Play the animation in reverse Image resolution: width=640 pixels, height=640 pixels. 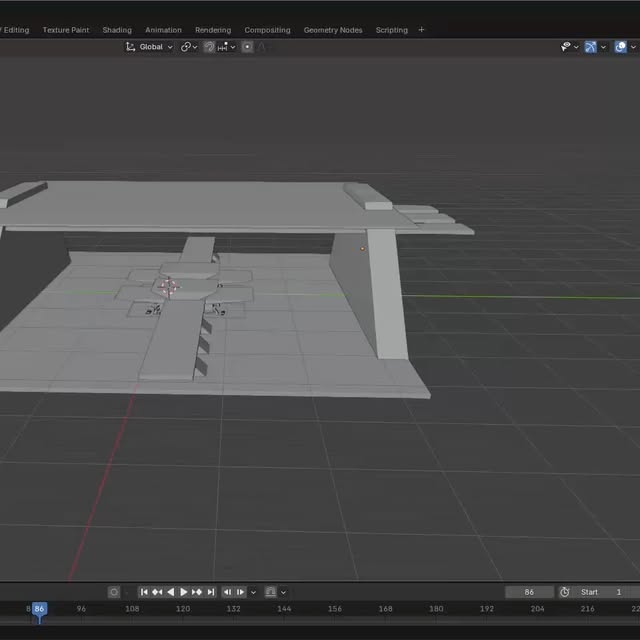tap(171, 592)
